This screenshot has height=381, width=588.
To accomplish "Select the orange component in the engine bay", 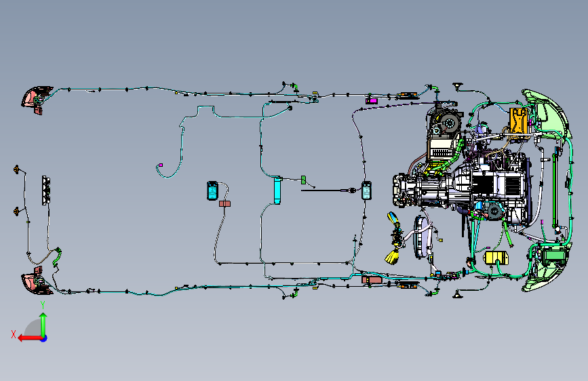I will click(x=518, y=121).
